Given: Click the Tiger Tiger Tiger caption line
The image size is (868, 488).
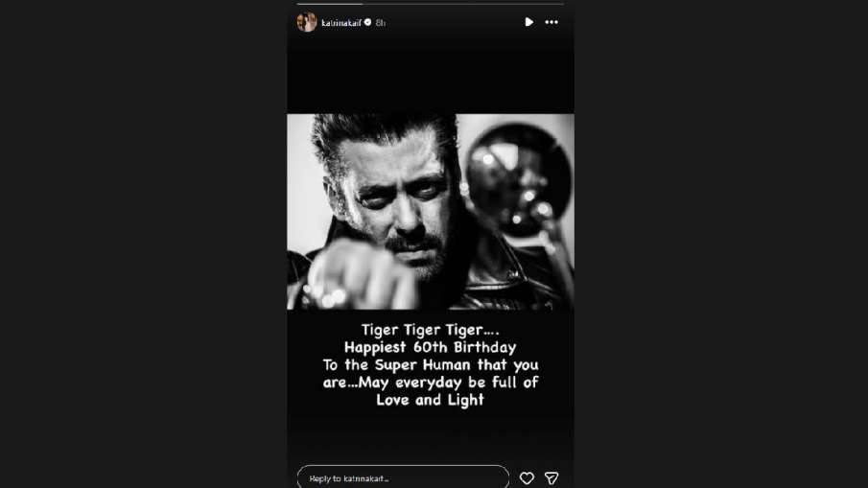Looking at the screenshot, I should click(430, 330).
